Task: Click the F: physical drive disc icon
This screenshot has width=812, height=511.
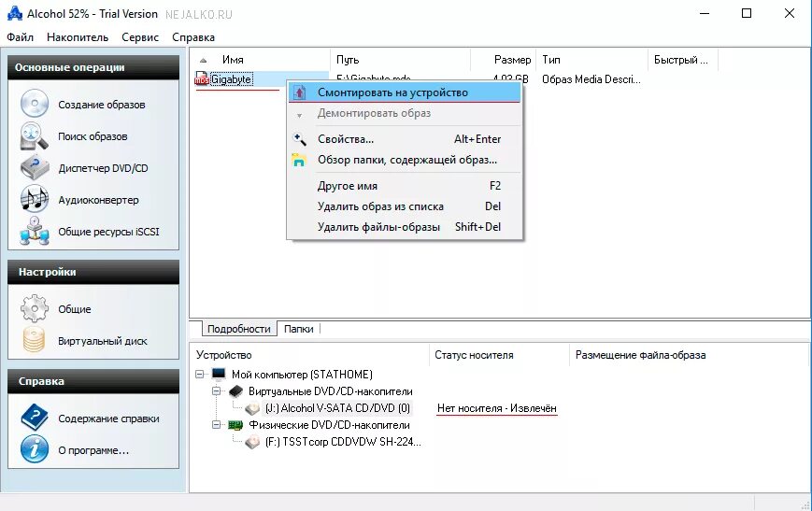Action: [x=252, y=442]
